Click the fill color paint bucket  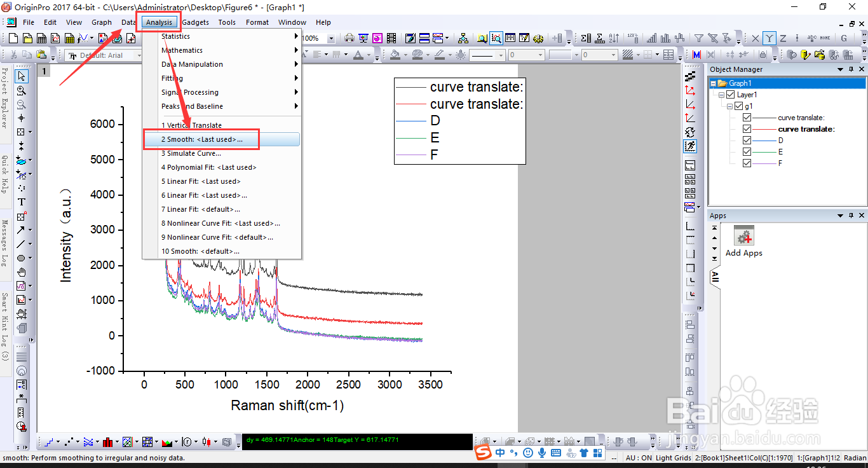[395, 55]
